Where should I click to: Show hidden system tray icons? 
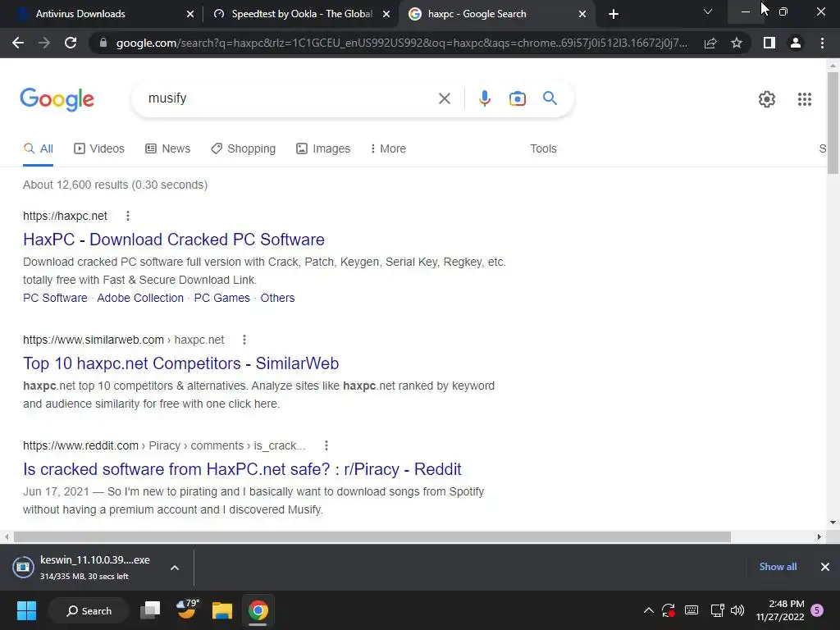pos(648,610)
